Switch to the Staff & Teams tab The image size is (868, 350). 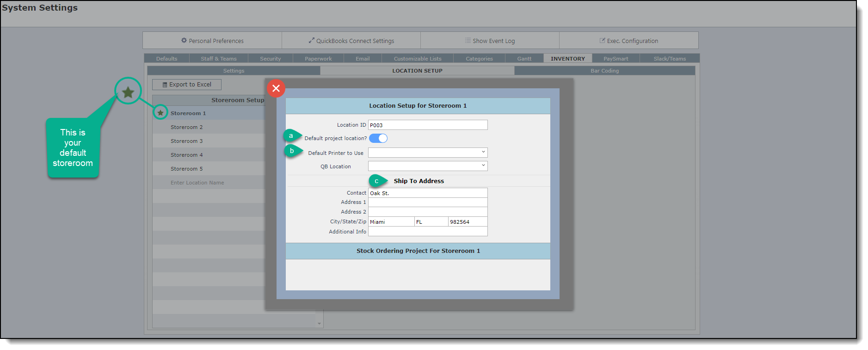(219, 59)
